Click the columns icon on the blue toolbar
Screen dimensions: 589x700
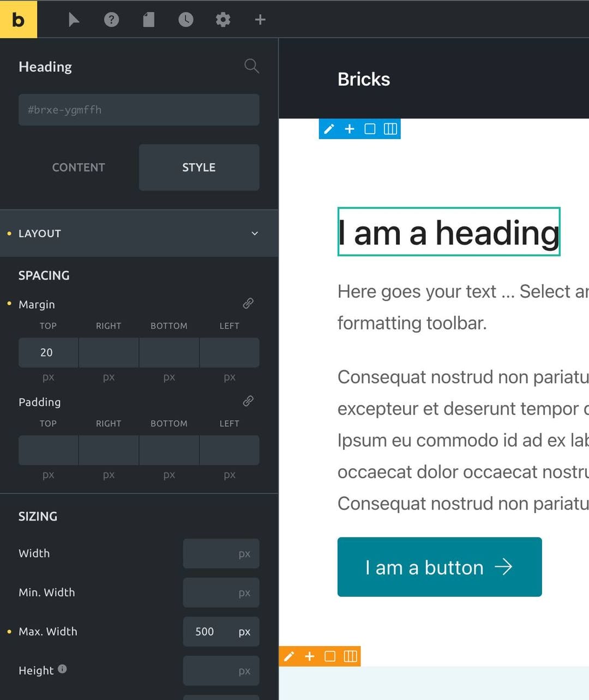pyautogui.click(x=390, y=129)
